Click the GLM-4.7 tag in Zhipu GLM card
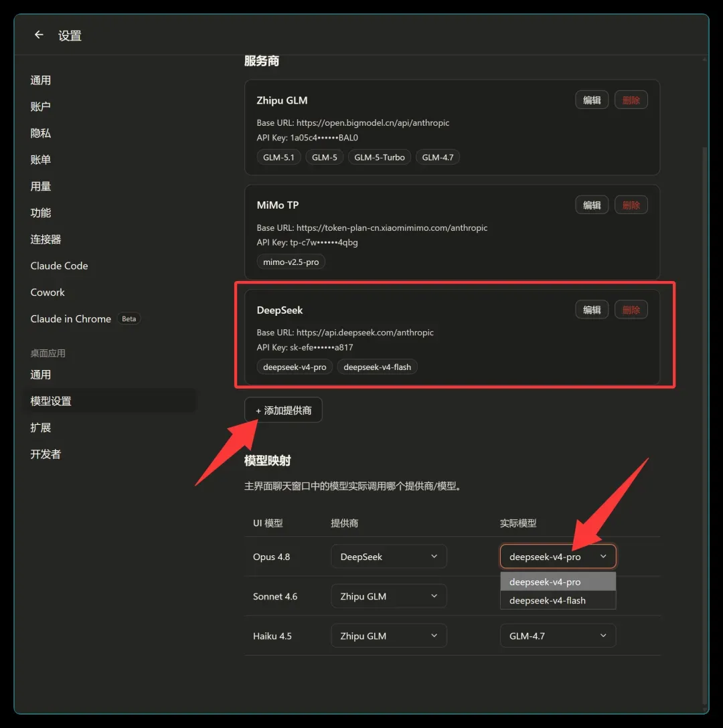The width and height of the screenshot is (723, 728). click(x=437, y=157)
